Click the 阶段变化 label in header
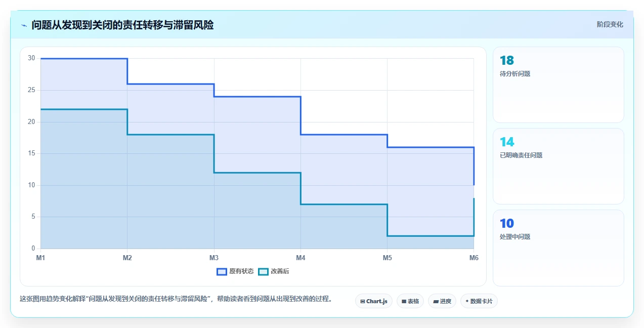This screenshot has height=328, width=644. [610, 24]
